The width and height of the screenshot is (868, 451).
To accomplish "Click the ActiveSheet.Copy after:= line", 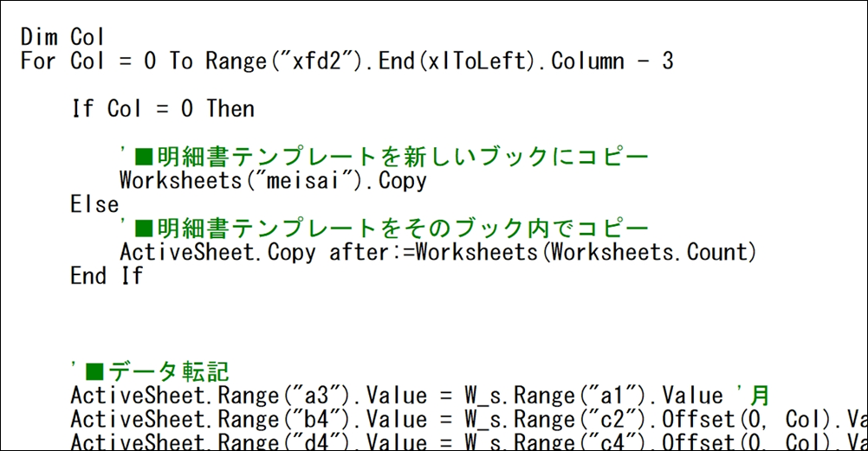I will [437, 253].
